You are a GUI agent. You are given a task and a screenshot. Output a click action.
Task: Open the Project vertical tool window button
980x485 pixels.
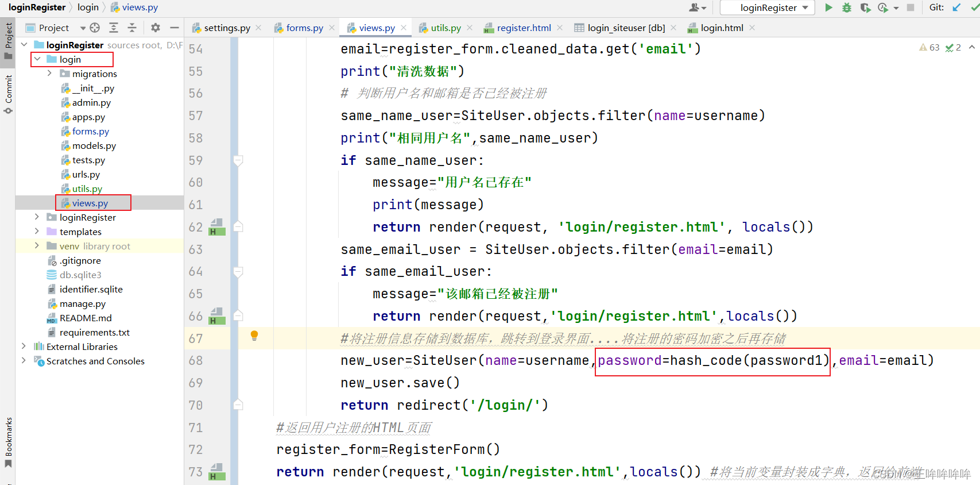point(8,41)
